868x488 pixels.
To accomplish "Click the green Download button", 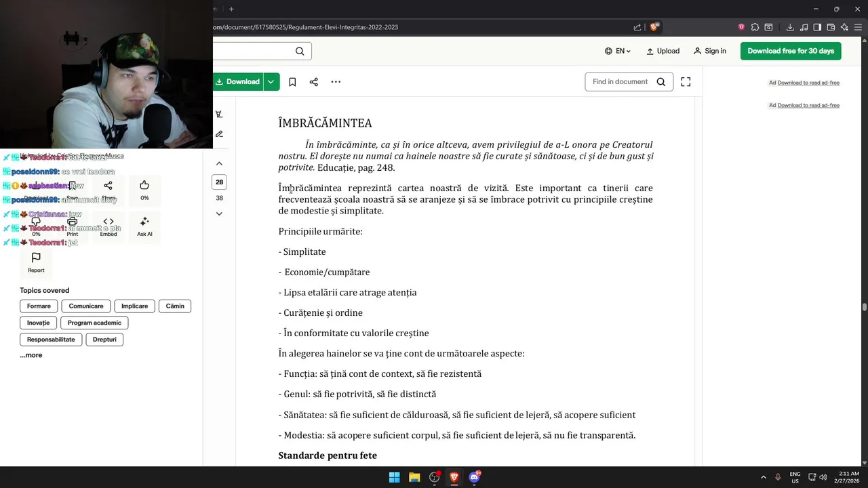I will [x=238, y=82].
